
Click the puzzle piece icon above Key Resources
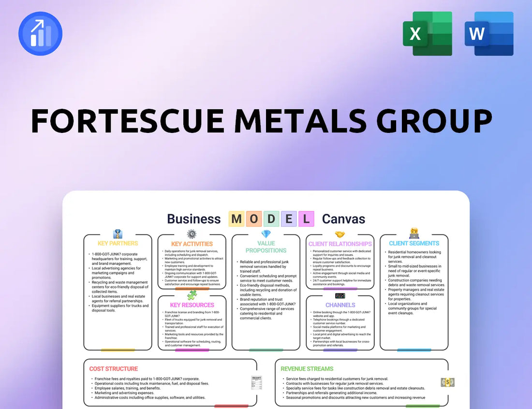pyautogui.click(x=192, y=295)
